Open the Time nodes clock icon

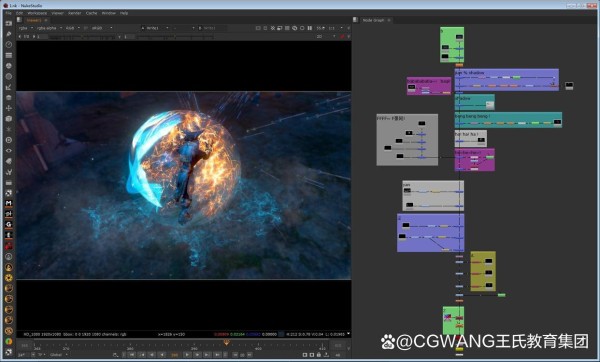point(9,44)
